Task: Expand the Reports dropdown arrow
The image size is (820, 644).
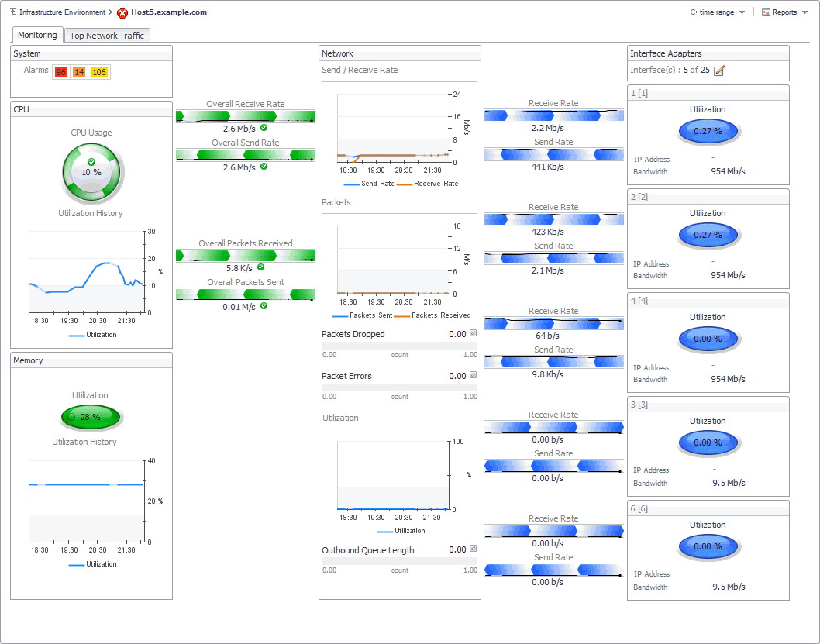Action: 804,12
